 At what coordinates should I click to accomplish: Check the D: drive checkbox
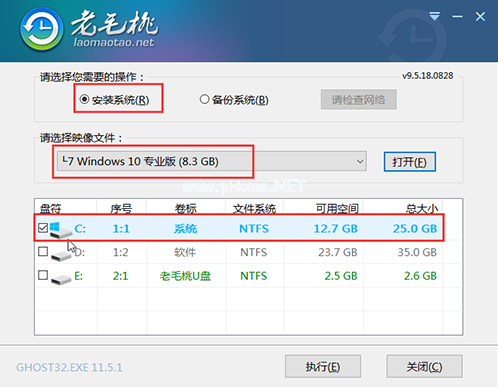pos(43,251)
